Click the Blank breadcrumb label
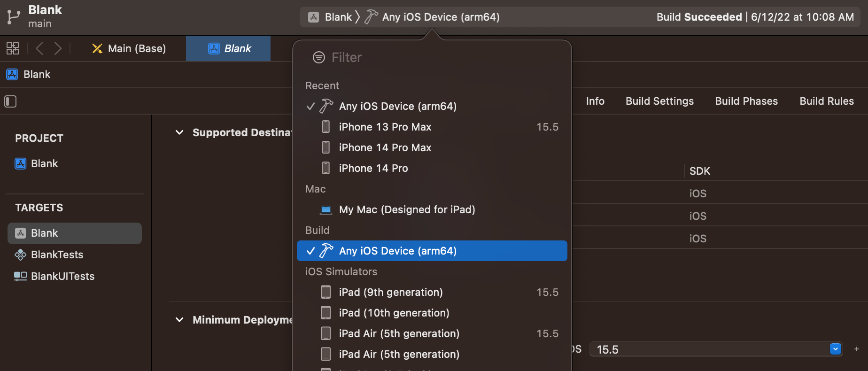 click(x=37, y=74)
